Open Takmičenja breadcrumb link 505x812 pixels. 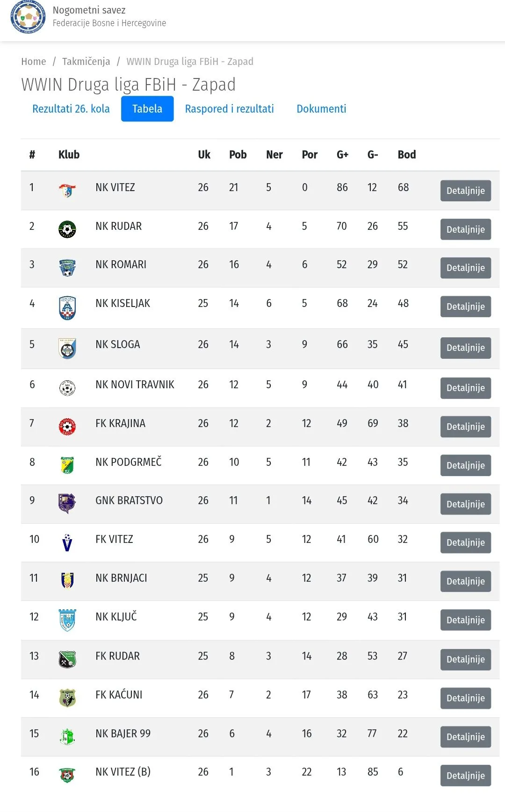point(86,62)
